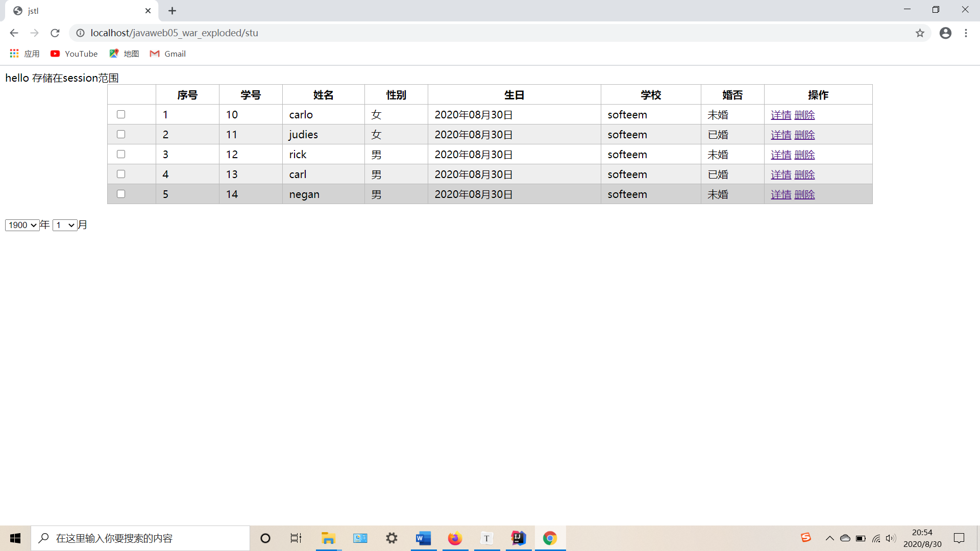The width and height of the screenshot is (980, 551).
Task: Check the checkbox for student carlo
Action: tap(120, 114)
